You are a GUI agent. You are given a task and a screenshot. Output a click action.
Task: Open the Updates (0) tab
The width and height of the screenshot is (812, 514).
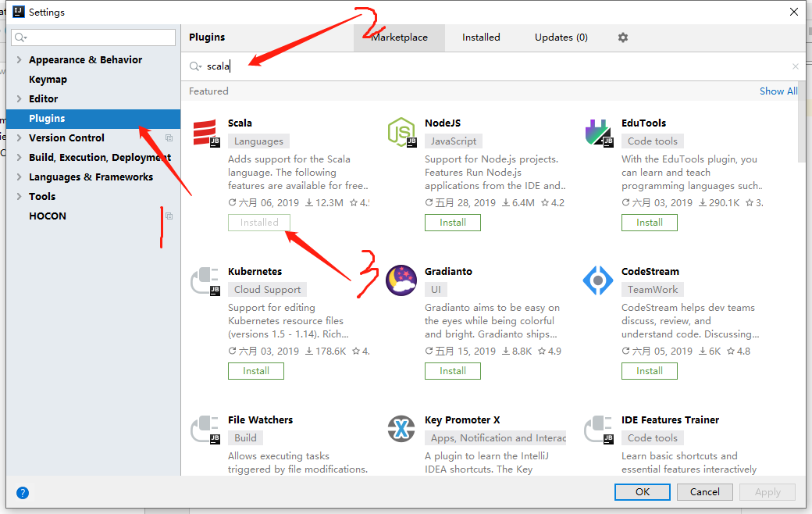click(561, 37)
